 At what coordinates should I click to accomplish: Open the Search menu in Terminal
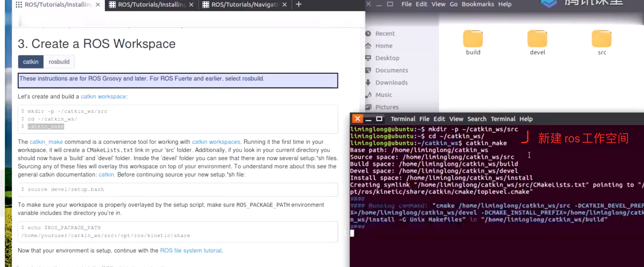pyautogui.click(x=477, y=119)
